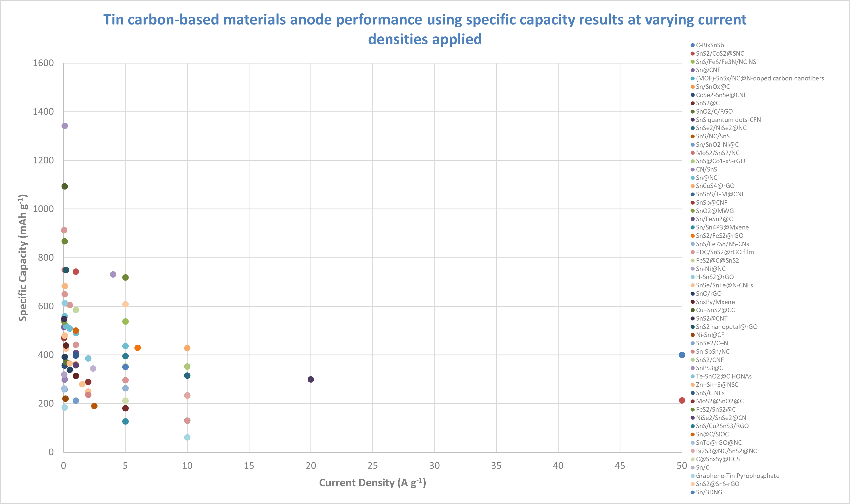Click the SnS2/FeS2@rGO orange legend marker

coord(693,236)
